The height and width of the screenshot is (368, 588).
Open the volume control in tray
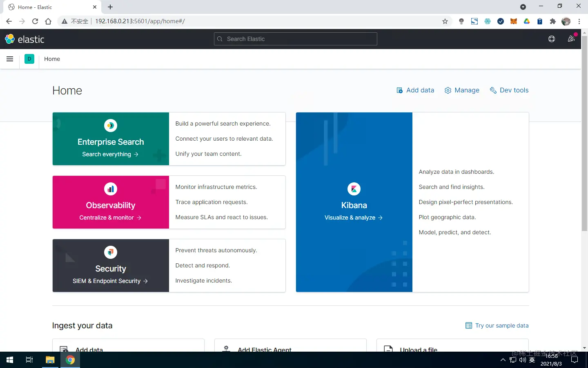pos(523,360)
